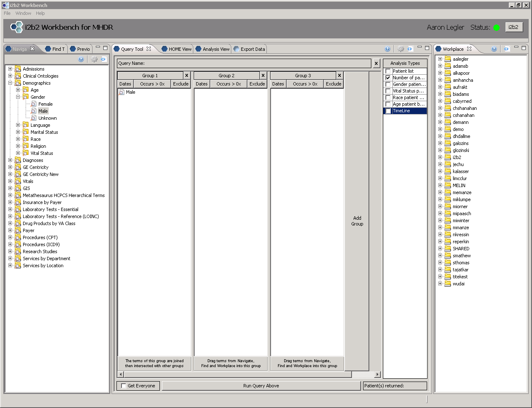Enable the Patient list analysis type
This screenshot has height=408, width=532.
click(x=388, y=71)
